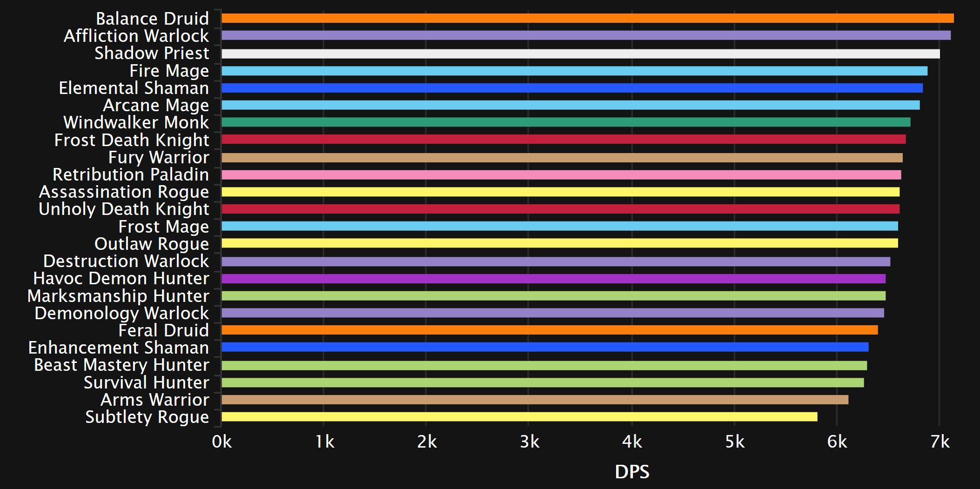Click the Retribution Paladin label
The width and height of the screenshot is (980, 489).
tap(131, 174)
